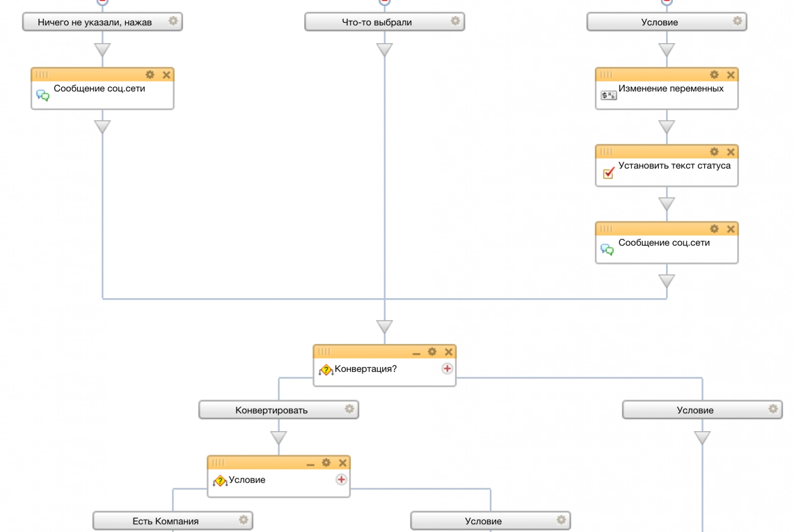Open settings gear on 'Конвертация?' block
The height and width of the screenshot is (532, 794).
pyautogui.click(x=432, y=352)
